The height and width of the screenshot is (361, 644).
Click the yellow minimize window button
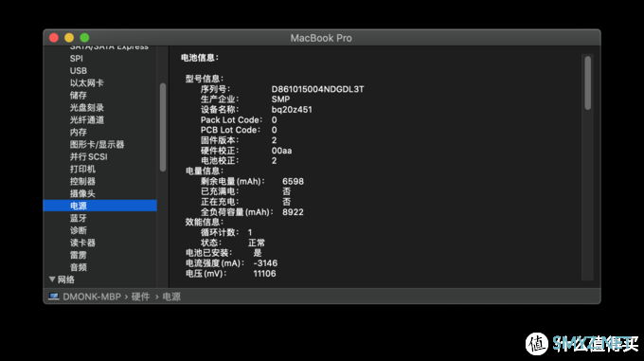(x=69, y=38)
